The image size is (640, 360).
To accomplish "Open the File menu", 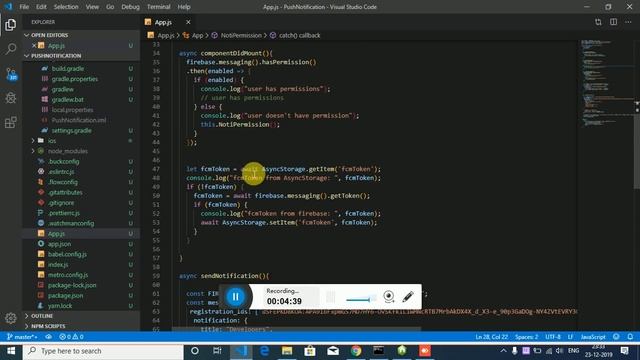I will click(24, 7).
